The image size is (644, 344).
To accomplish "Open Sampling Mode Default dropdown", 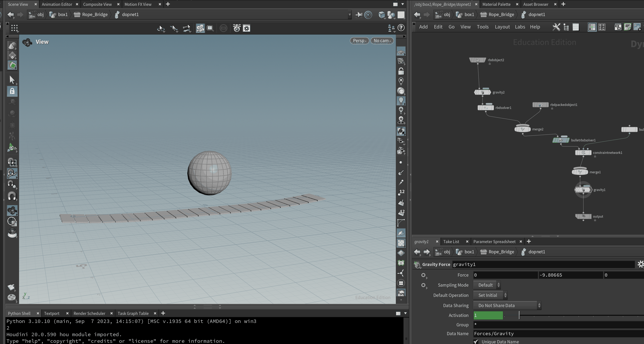I will pos(487,285).
